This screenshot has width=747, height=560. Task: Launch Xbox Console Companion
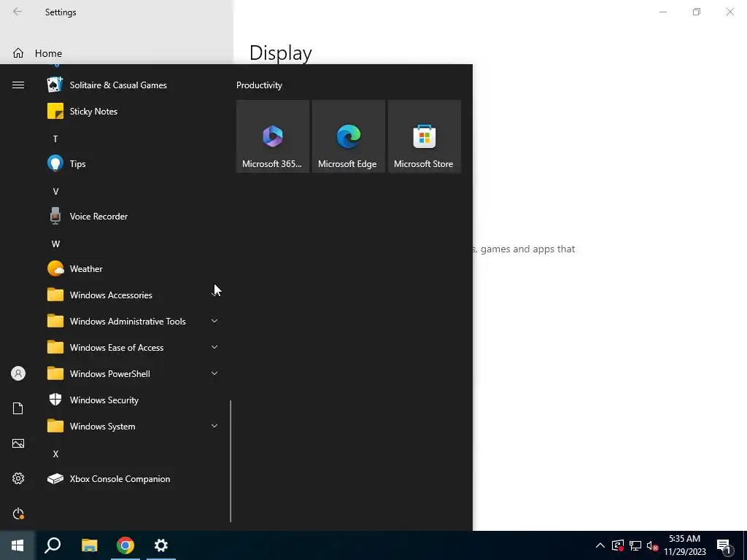(x=133, y=479)
